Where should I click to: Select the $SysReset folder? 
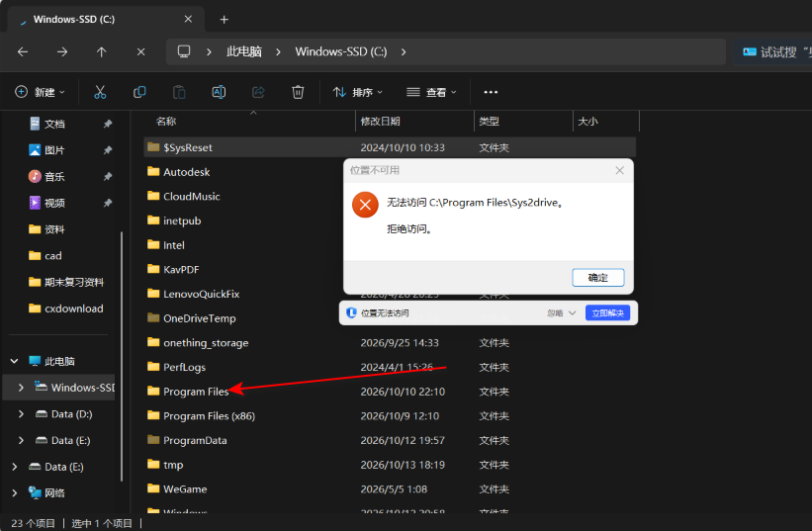coord(188,147)
